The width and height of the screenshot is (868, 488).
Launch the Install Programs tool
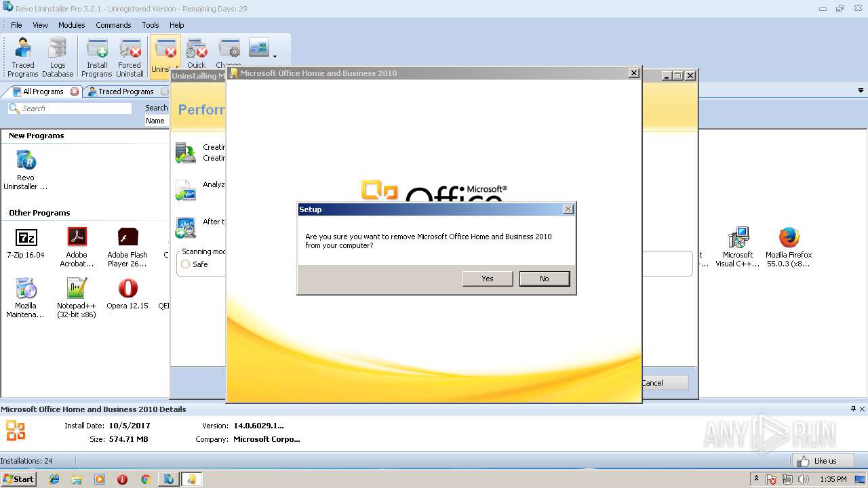point(97,58)
